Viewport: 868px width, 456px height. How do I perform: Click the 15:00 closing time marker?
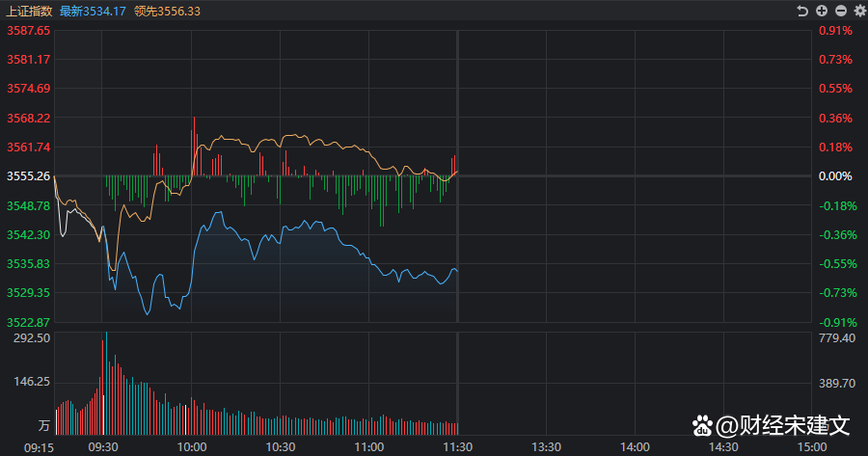pos(811,447)
